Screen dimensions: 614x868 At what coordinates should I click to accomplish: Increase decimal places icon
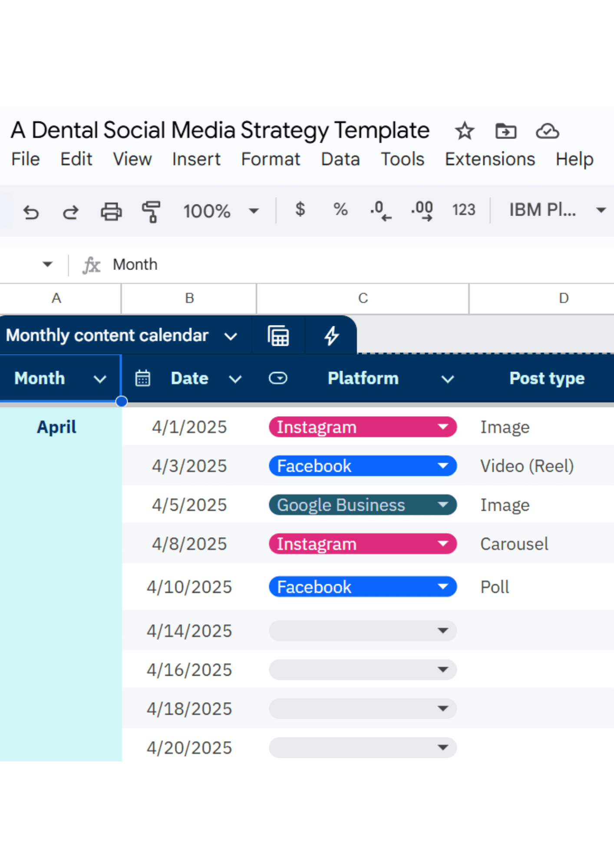422,211
